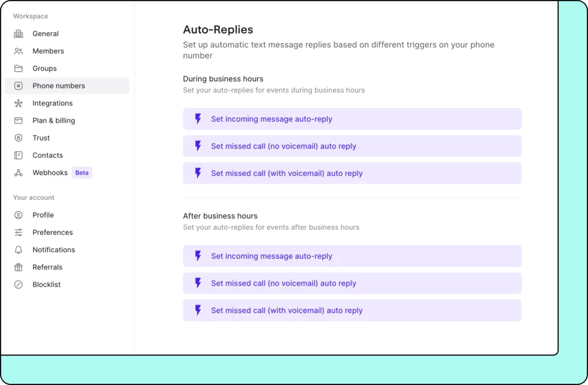
Task: Click the Webhooks icon in sidebar
Action: click(x=19, y=173)
